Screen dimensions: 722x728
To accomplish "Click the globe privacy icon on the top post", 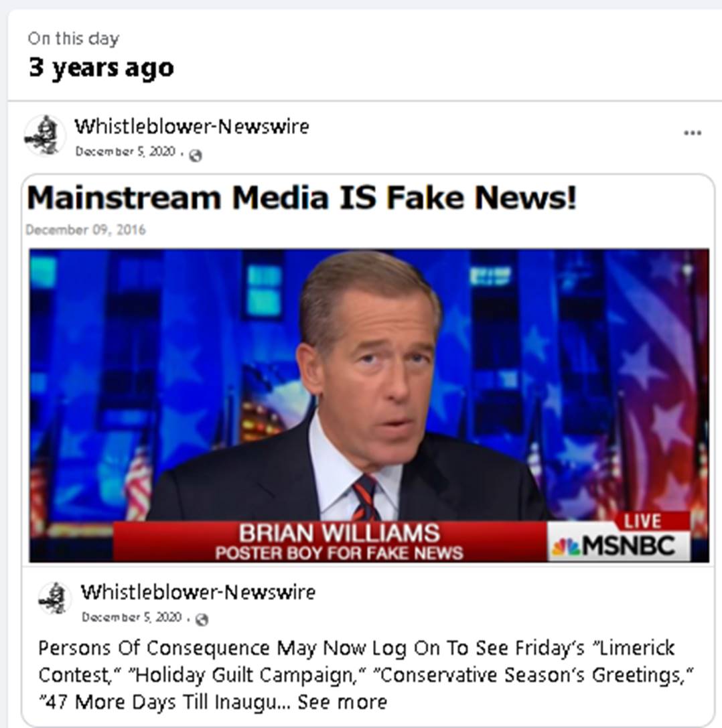I will [x=196, y=155].
